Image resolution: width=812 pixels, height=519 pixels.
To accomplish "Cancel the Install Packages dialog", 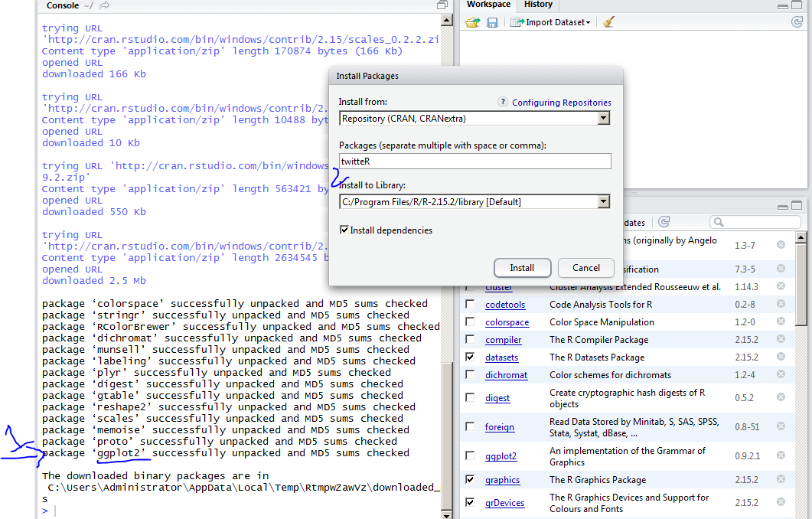I will [586, 268].
